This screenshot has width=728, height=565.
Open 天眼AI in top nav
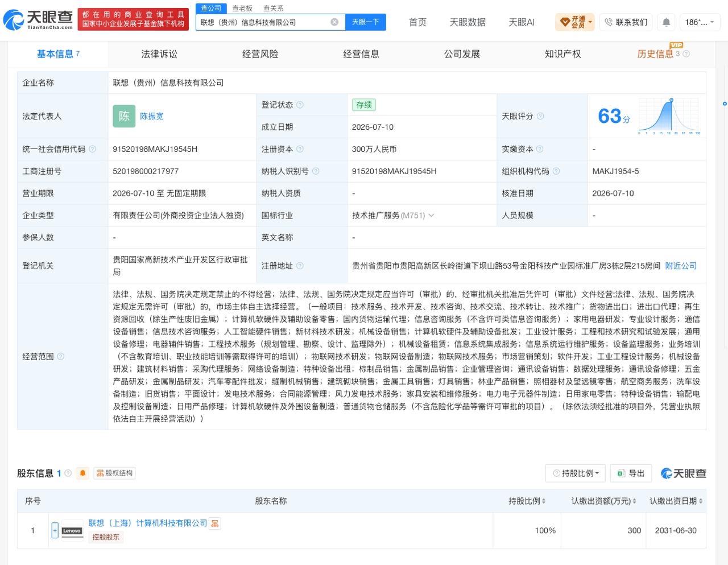click(x=522, y=22)
